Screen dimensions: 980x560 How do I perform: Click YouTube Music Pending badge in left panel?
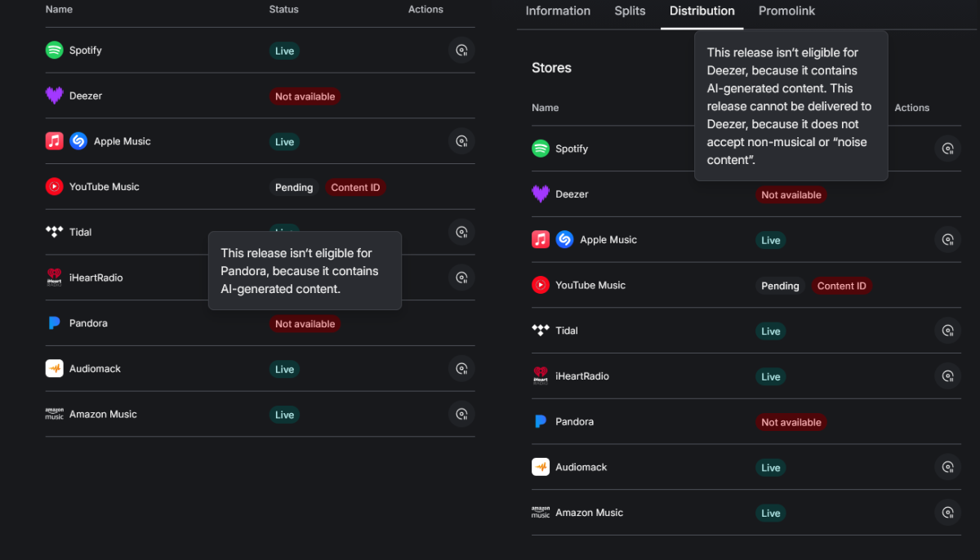click(x=294, y=188)
